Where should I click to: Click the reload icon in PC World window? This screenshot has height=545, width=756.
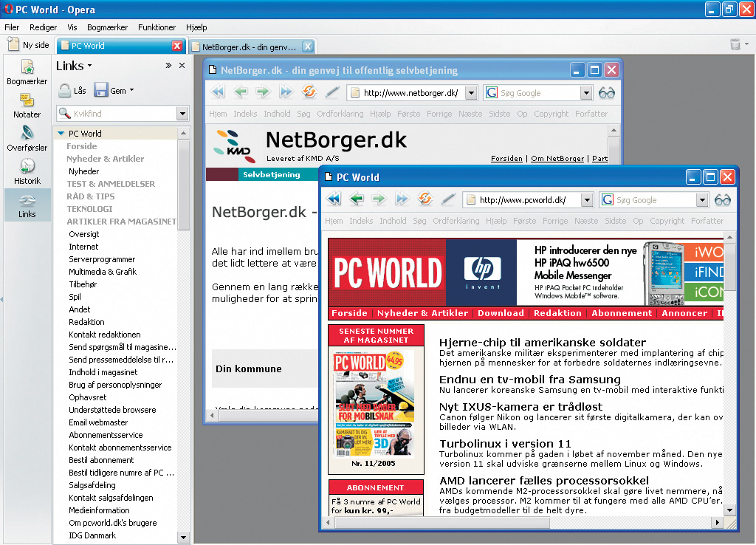coord(425,199)
